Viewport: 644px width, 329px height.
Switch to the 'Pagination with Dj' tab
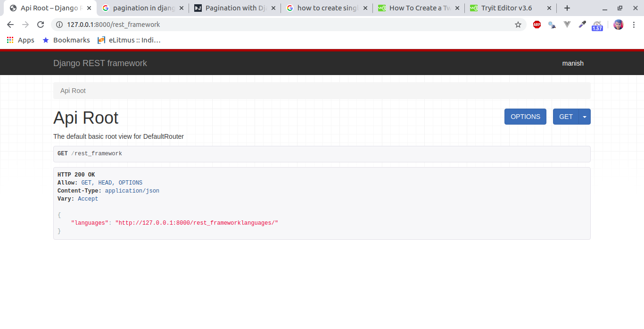tap(235, 8)
